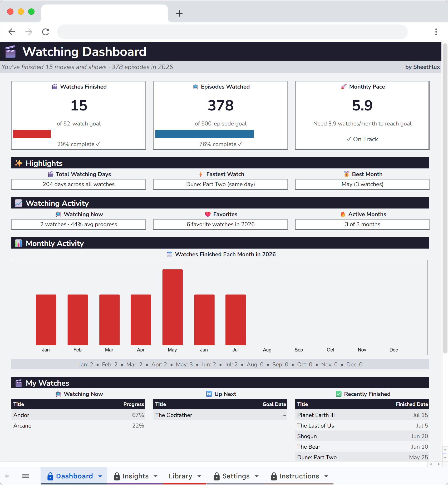
Task: Open the Dashboard tab dropdown arrow
Action: point(100,476)
